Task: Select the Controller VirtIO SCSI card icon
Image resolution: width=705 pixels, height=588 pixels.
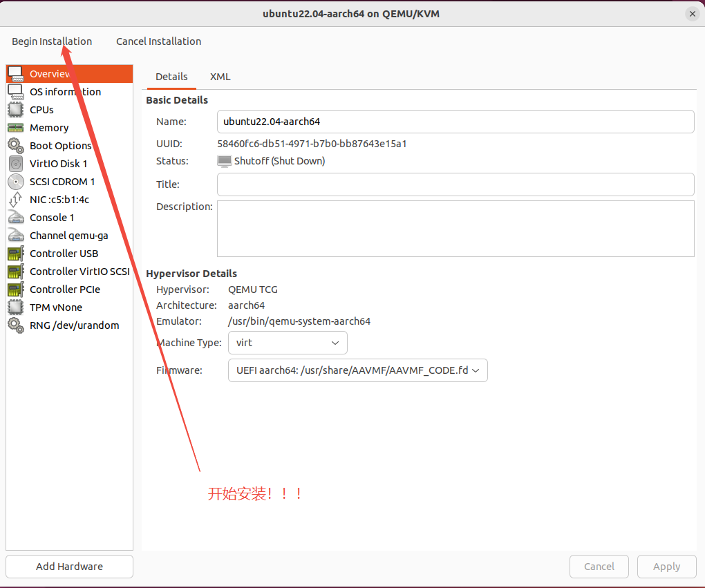Action: 16,272
